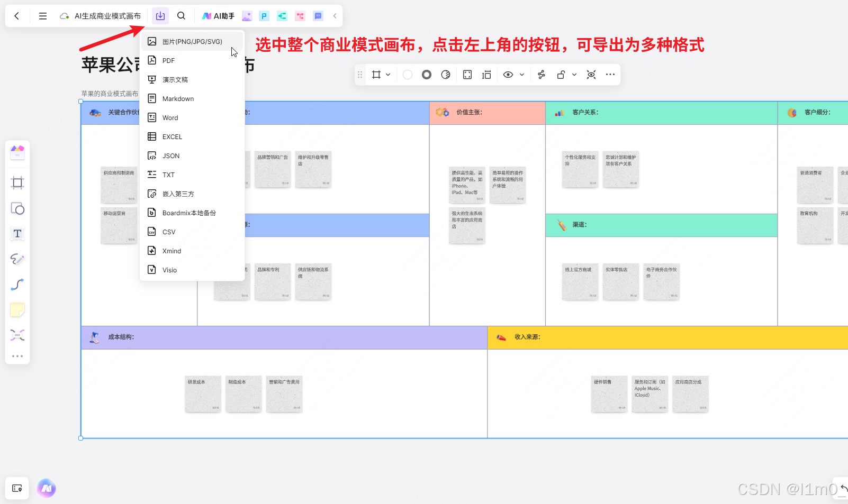Viewport: 848px width, 504px height.
Task: Click the focus-view eye scan icon
Action: click(x=591, y=75)
